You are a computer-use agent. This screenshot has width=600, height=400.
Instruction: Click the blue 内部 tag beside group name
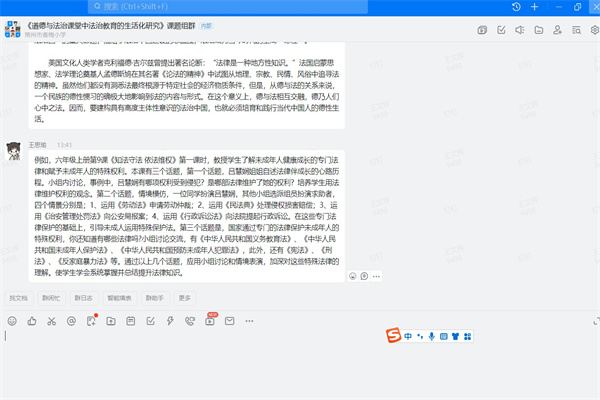point(206,26)
